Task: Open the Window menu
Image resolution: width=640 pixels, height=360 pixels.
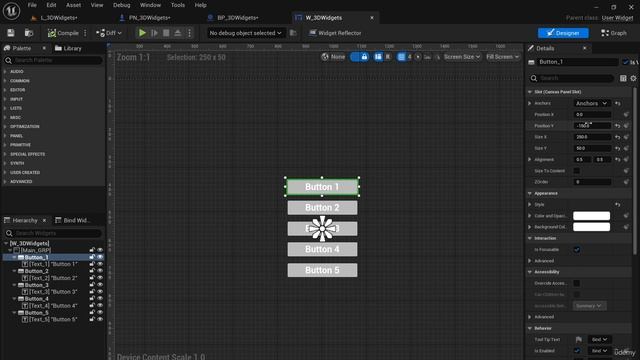Action: 150,5
